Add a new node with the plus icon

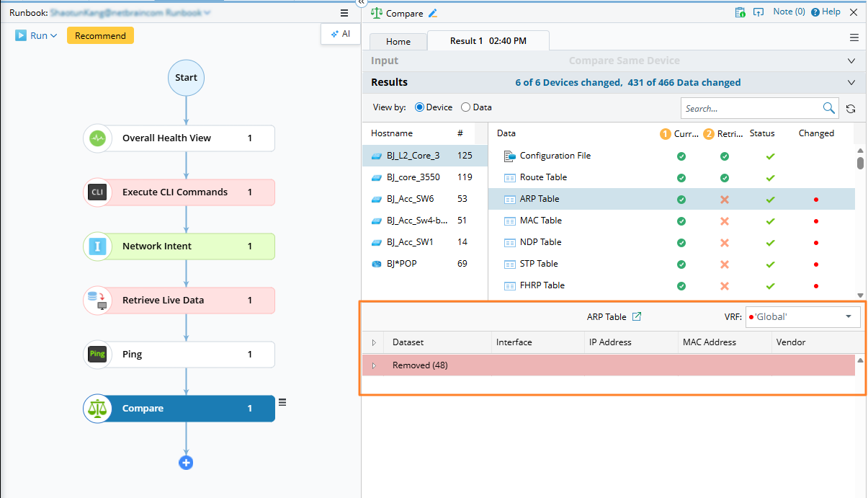coord(186,463)
